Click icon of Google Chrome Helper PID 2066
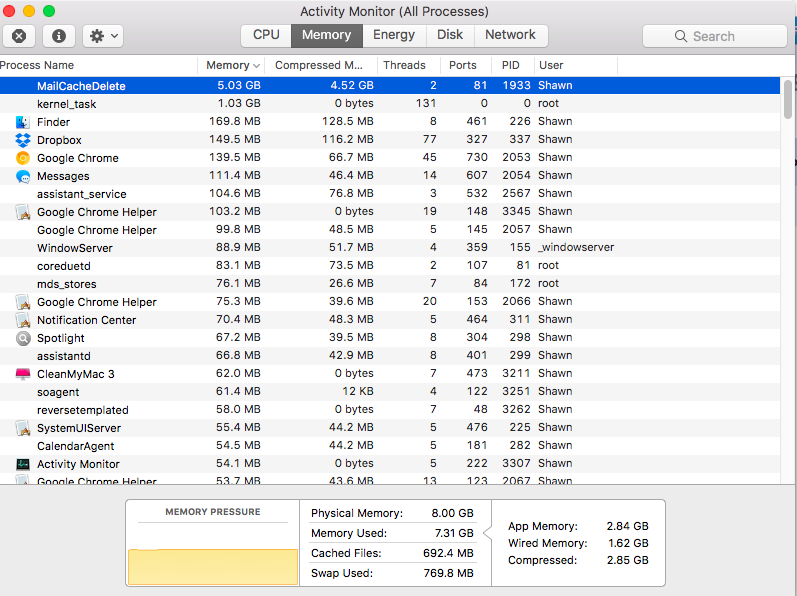 click(23, 302)
